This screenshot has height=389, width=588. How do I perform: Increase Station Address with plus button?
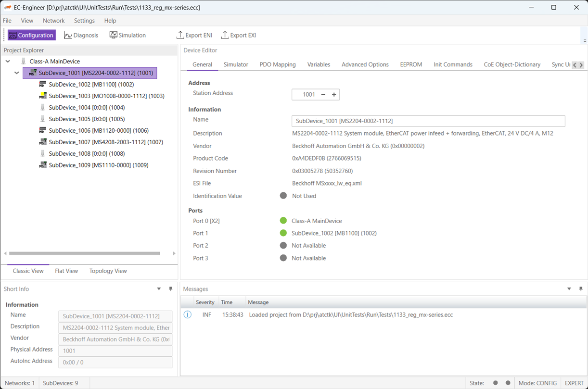[x=334, y=95]
